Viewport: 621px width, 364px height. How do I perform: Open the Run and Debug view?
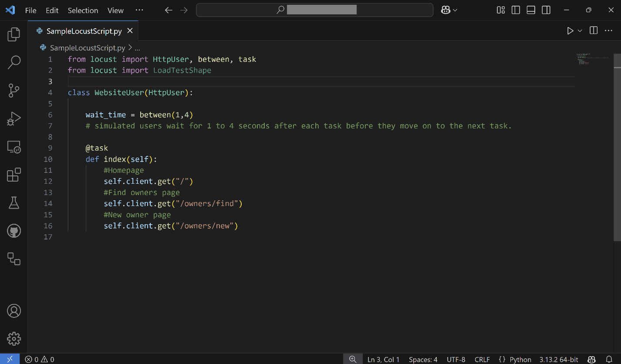pos(14,118)
